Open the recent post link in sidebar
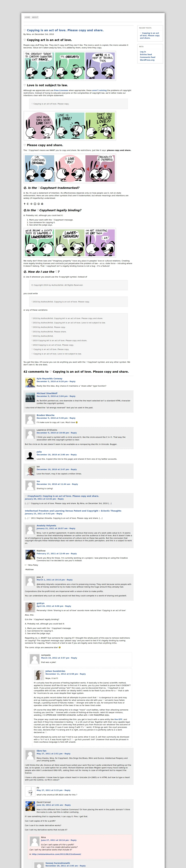 coord(149,35)
